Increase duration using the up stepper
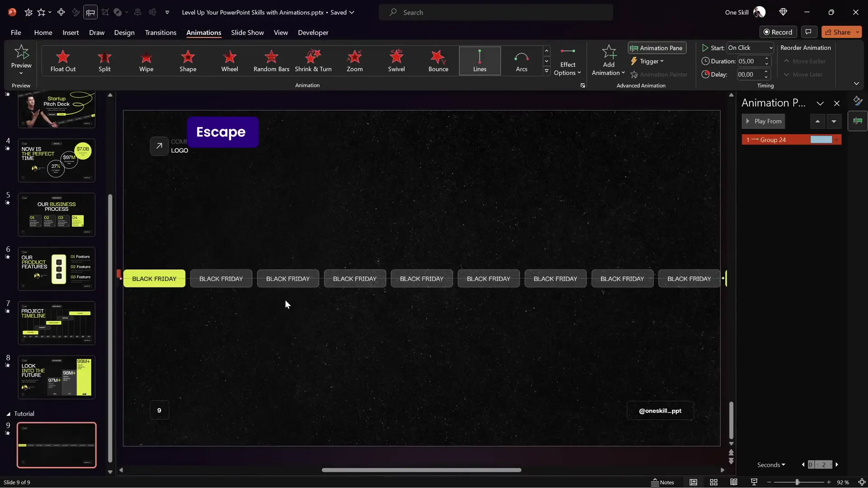The width and height of the screenshot is (868, 488). click(x=767, y=58)
